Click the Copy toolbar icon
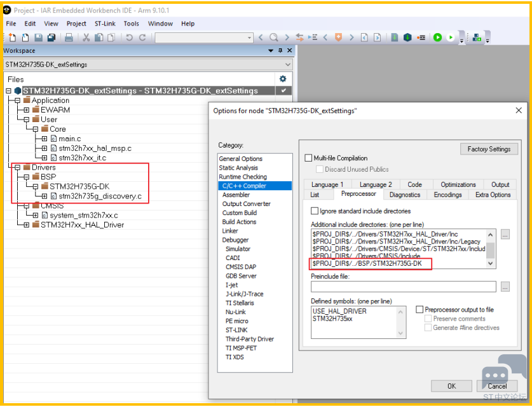The image size is (532, 407). [x=99, y=38]
